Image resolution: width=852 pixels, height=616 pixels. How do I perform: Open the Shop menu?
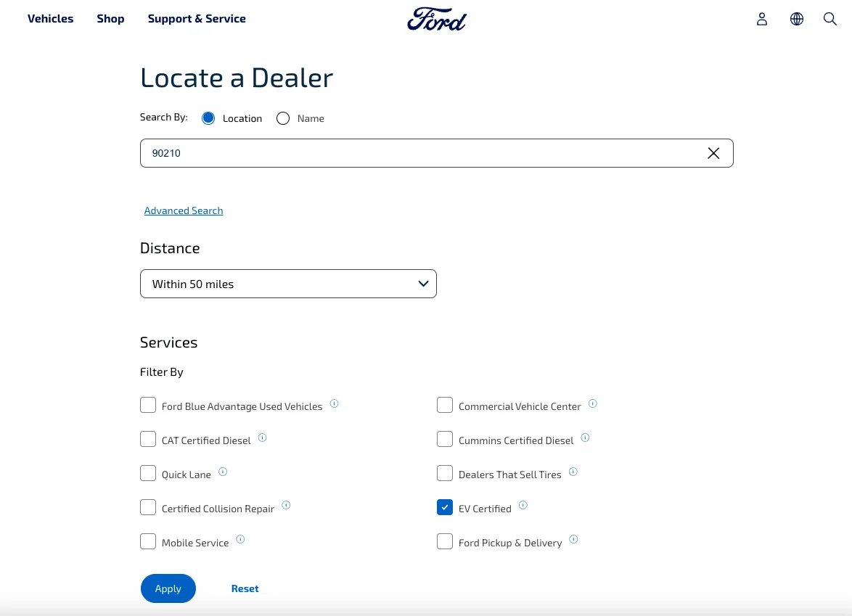pyautogui.click(x=110, y=18)
